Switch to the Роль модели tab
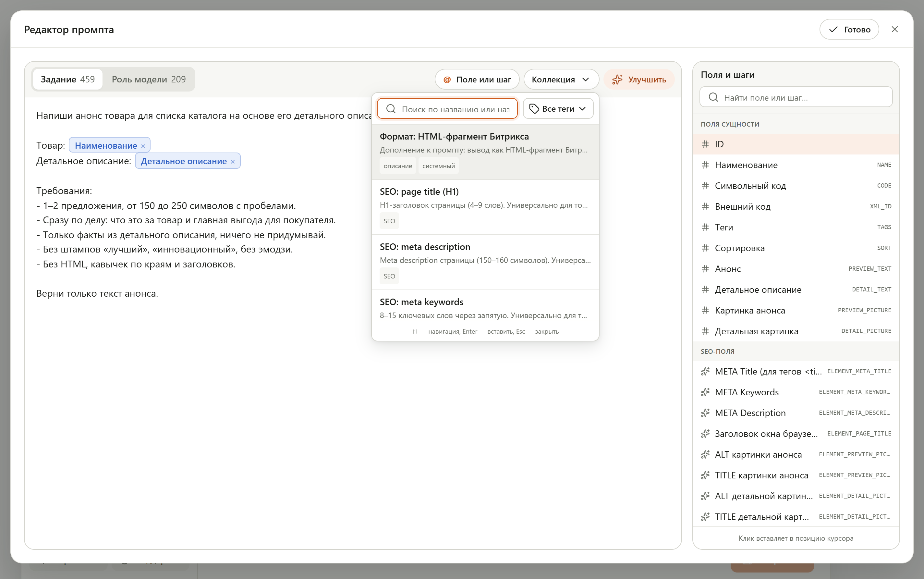 click(x=149, y=79)
